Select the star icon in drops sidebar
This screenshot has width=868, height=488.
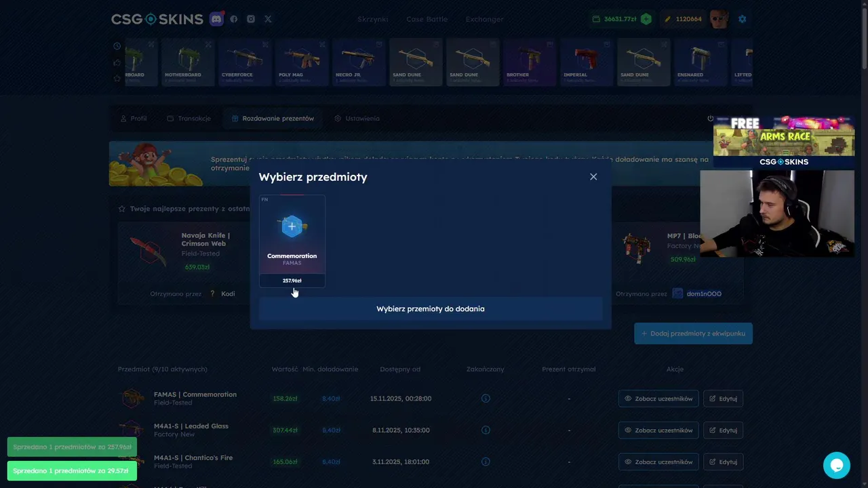[117, 79]
